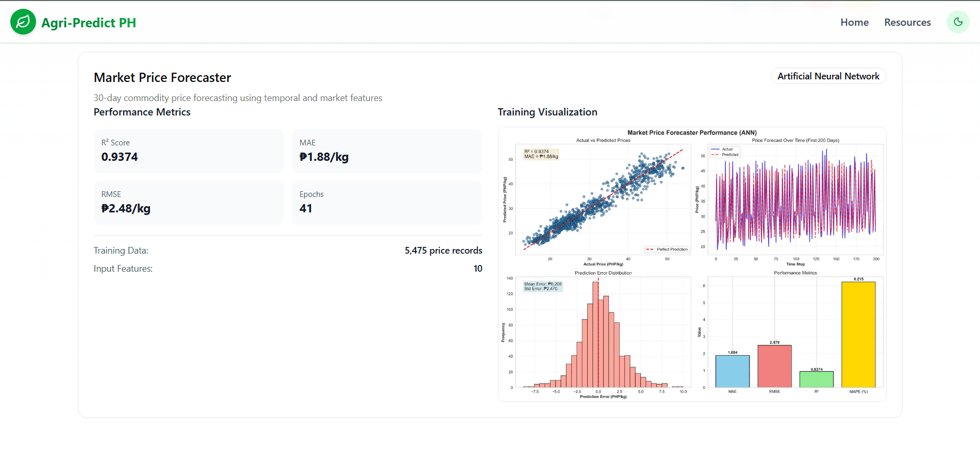This screenshot has width=980, height=449.
Task: Click the 5,475 price records value
Action: click(443, 251)
